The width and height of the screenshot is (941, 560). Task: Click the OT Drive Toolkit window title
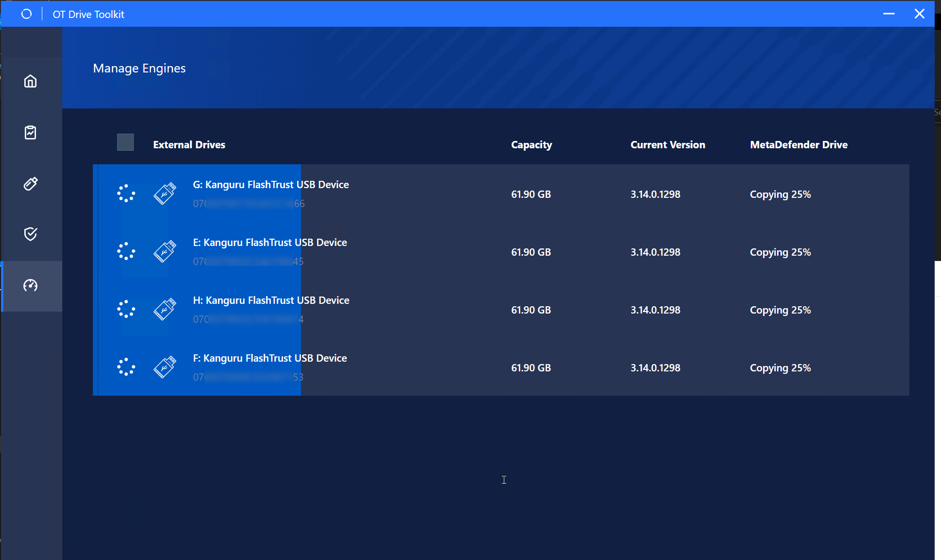point(89,15)
